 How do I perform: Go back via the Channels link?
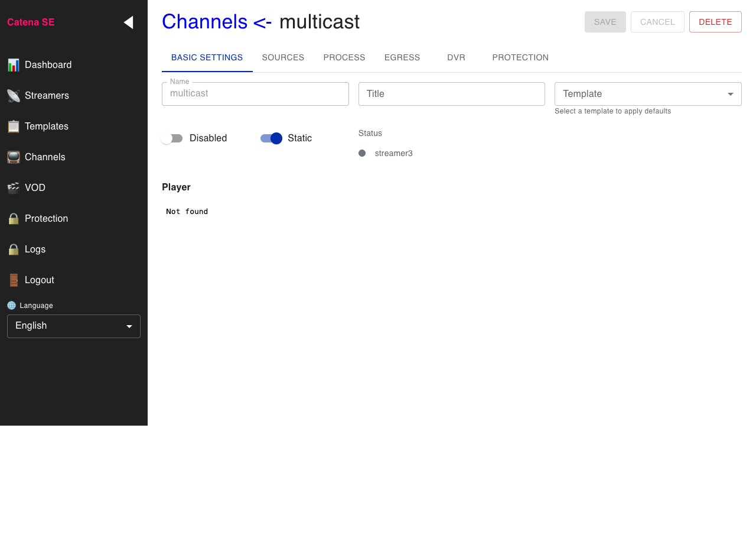(205, 21)
